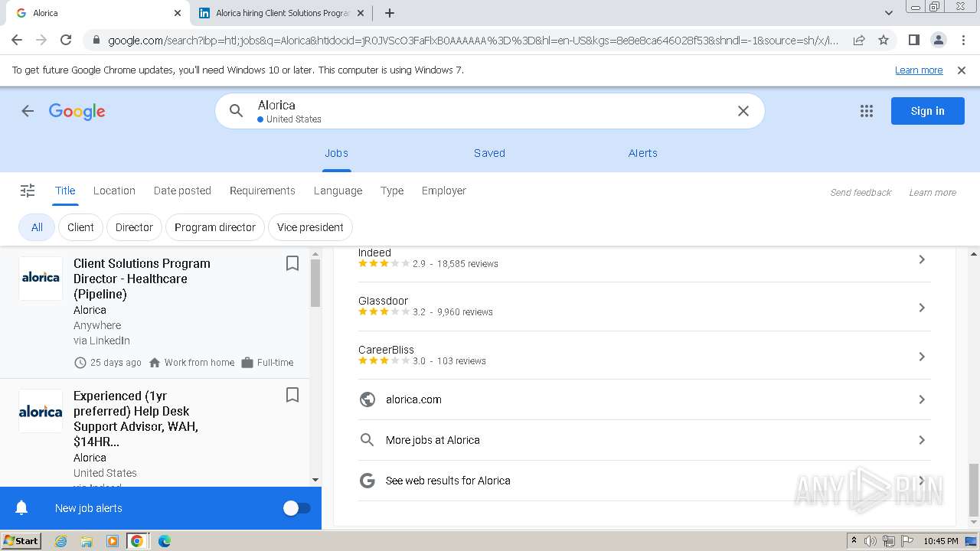The image size is (980, 551).
Task: Select the Employer filter category
Action: coord(443,191)
